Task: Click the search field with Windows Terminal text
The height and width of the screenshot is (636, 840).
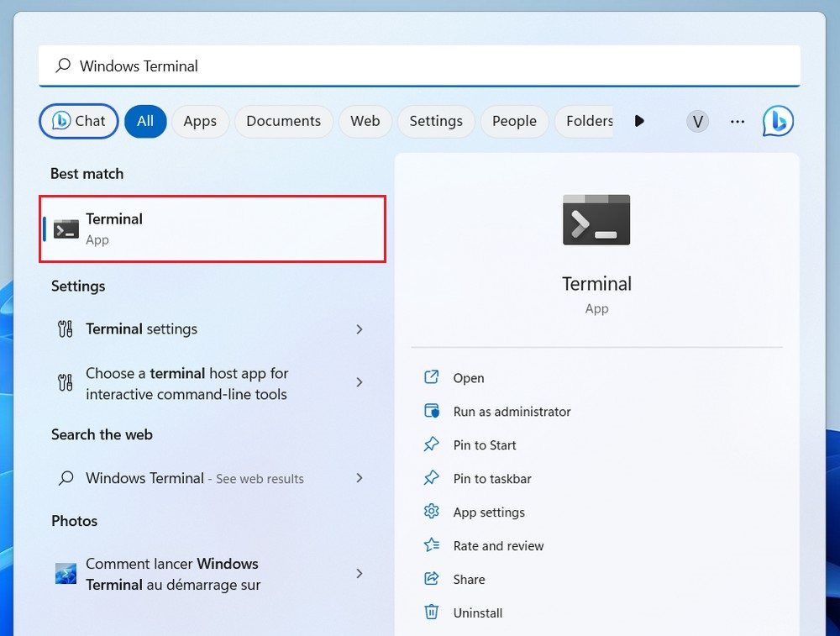Action: tap(419, 66)
